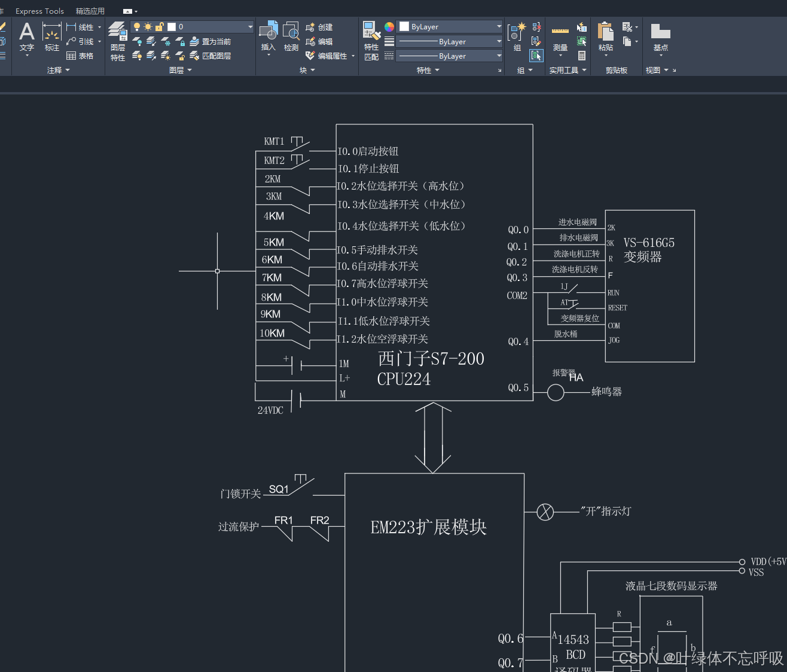The height and width of the screenshot is (672, 787).
Task: Click the 组 group tool
Action: pos(517,37)
